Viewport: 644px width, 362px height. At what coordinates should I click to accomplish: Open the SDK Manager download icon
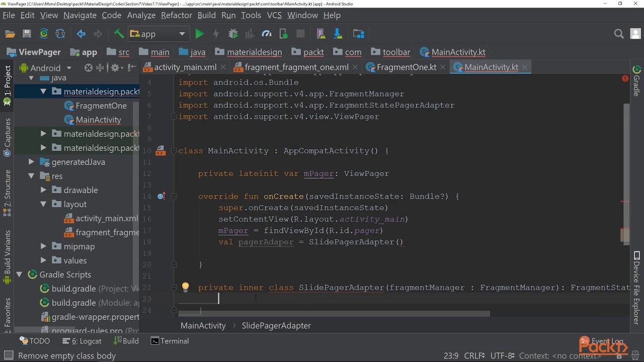tap(338, 34)
